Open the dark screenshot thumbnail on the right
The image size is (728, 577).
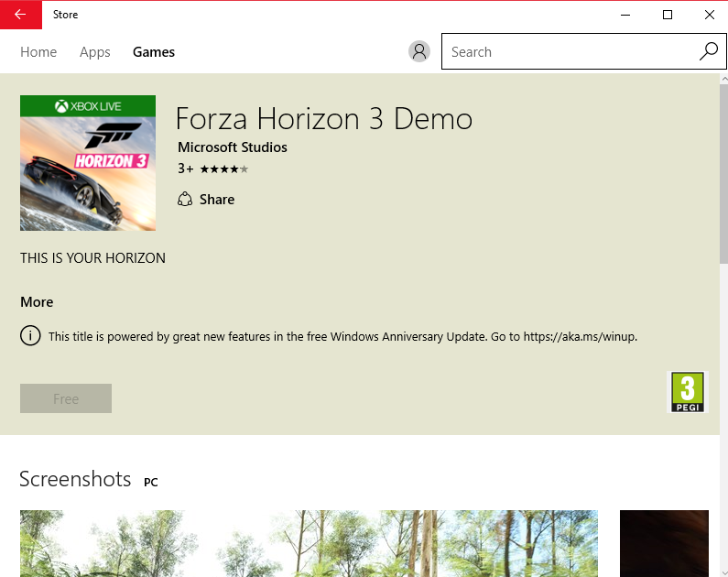[x=664, y=543]
